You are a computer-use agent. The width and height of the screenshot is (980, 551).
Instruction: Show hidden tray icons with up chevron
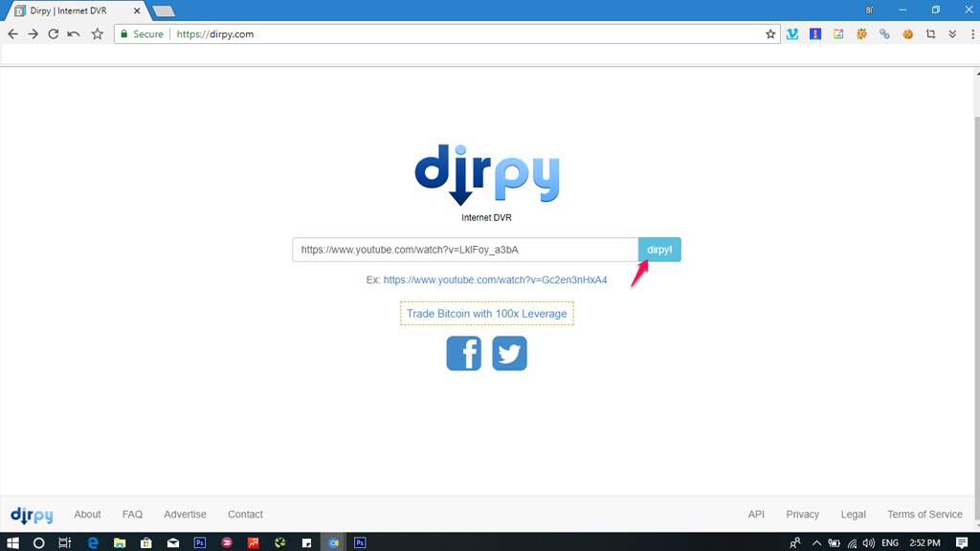click(x=816, y=542)
